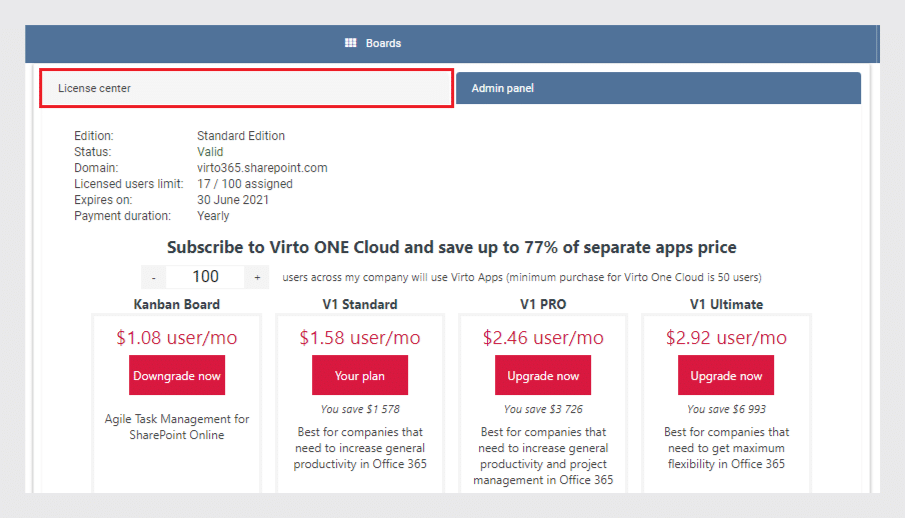The width and height of the screenshot is (905, 518).
Task: Click Upgrade now under V1 PRO
Action: [x=543, y=375]
